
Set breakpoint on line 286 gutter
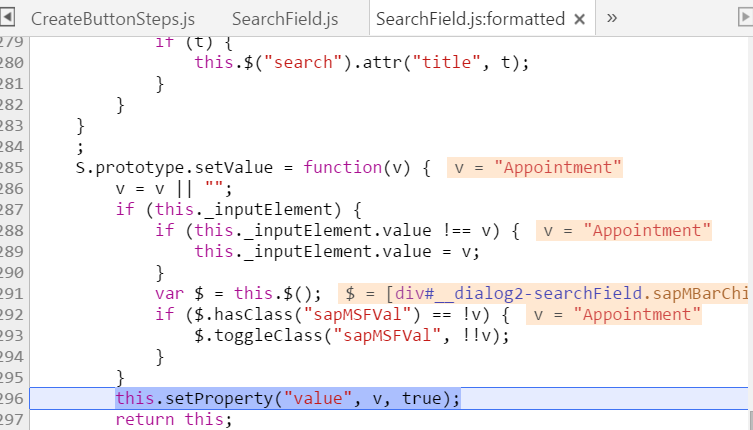[x=12, y=189]
